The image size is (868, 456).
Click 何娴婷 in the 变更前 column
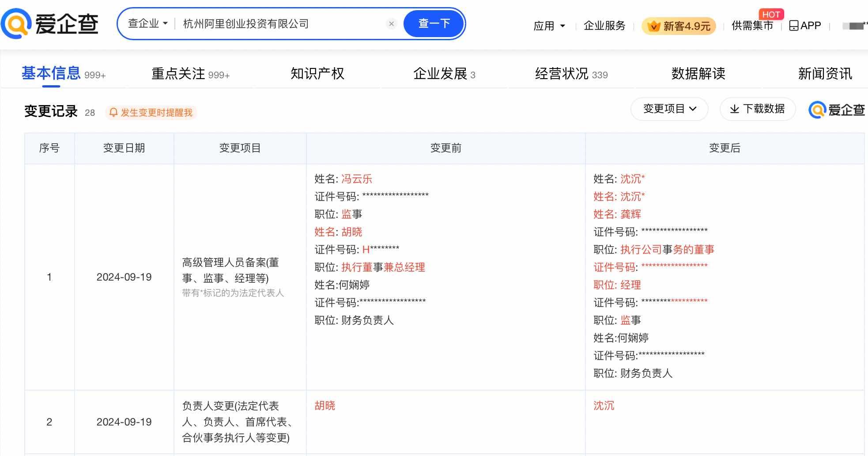click(354, 285)
